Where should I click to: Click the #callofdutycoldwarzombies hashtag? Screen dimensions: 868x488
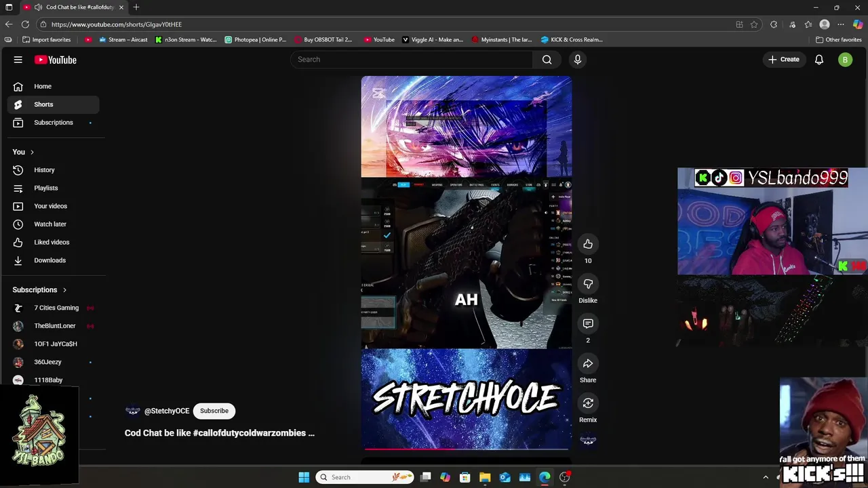tap(250, 433)
